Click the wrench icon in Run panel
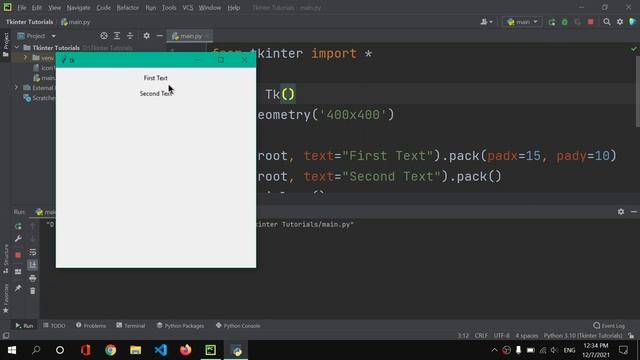The width and height of the screenshot is (640, 360). click(18, 239)
